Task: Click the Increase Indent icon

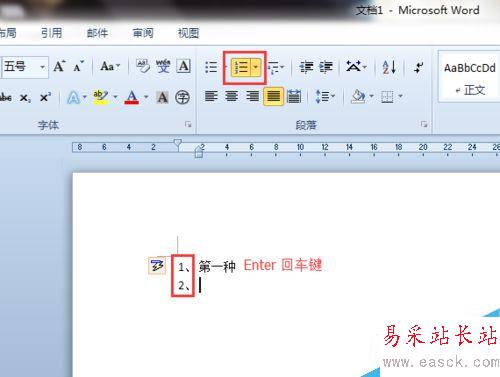Action: 326,67
